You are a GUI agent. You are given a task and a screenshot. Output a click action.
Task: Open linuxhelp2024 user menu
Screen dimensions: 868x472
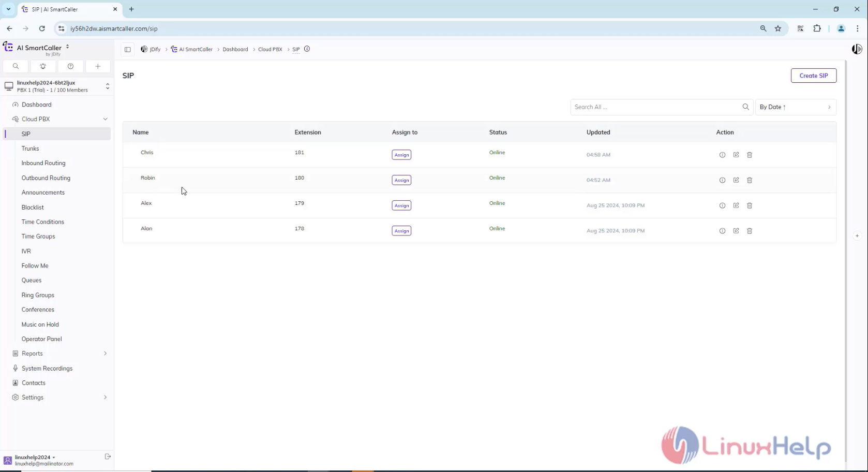35,457
